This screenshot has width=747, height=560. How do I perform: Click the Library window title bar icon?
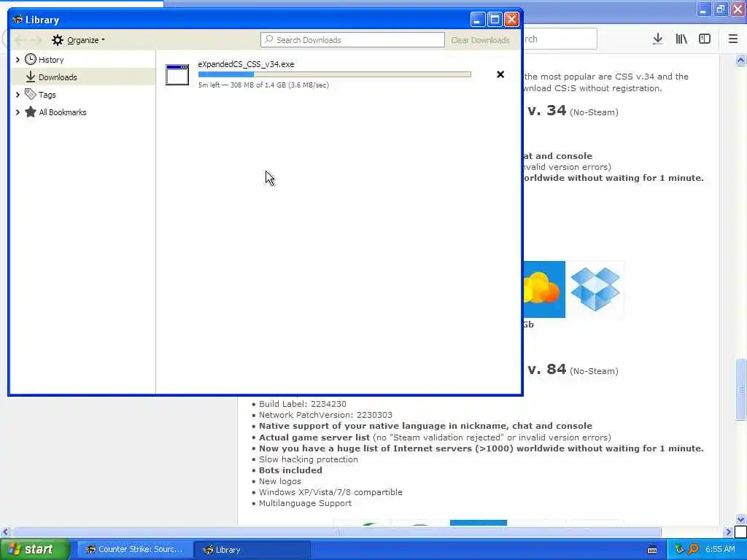[18, 20]
